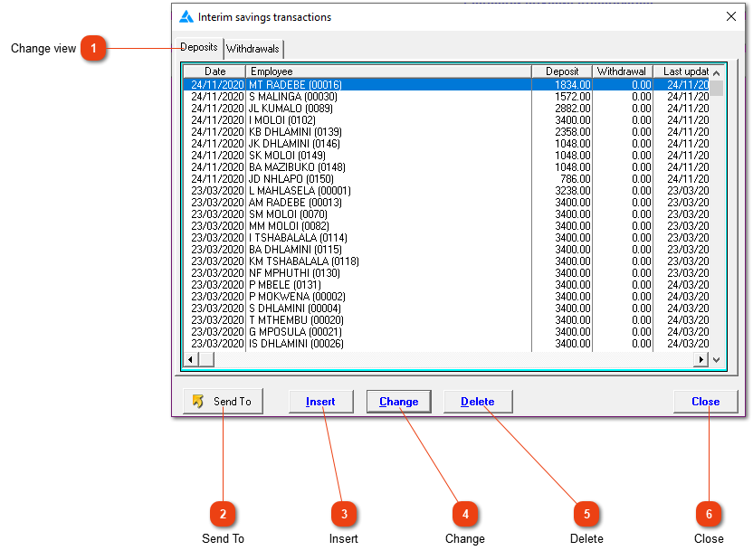Viewport: 753px width, 560px height.
Task: Click the application logo in title bar
Action: tap(186, 17)
